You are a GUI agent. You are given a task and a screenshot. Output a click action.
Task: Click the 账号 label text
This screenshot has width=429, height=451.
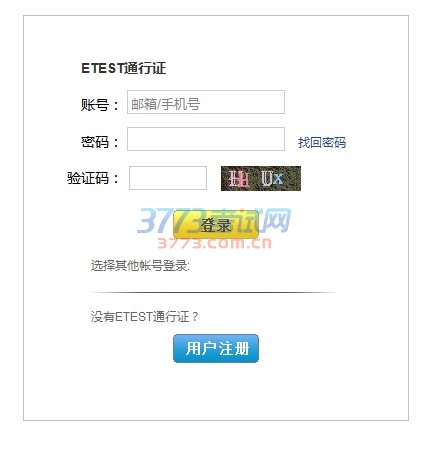click(95, 104)
